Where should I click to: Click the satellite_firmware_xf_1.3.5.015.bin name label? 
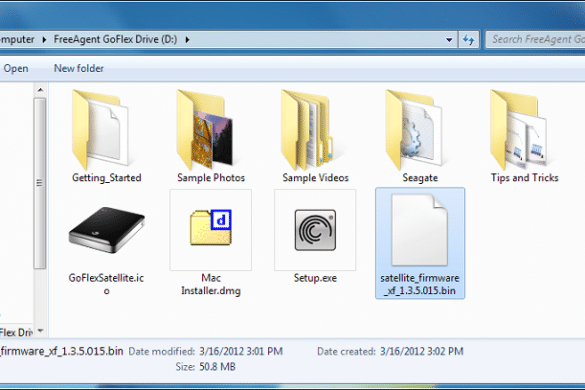[420, 284]
